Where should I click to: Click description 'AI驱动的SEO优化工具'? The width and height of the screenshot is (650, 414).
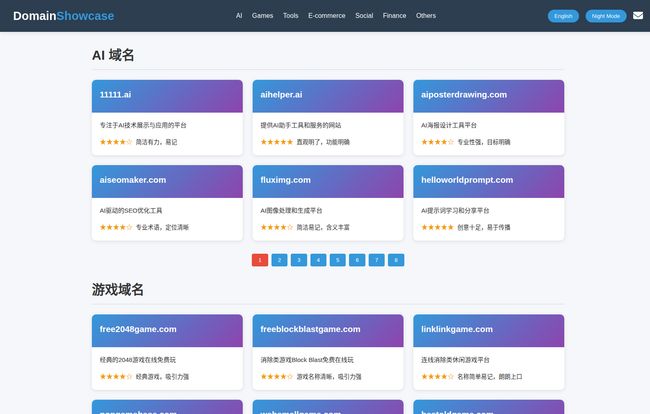coord(131,211)
